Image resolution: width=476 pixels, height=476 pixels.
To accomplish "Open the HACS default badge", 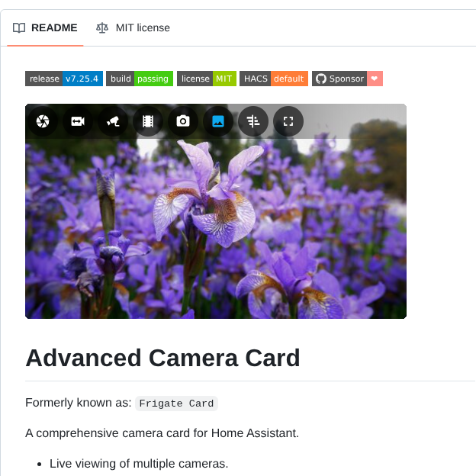I will pyautogui.click(x=274, y=79).
